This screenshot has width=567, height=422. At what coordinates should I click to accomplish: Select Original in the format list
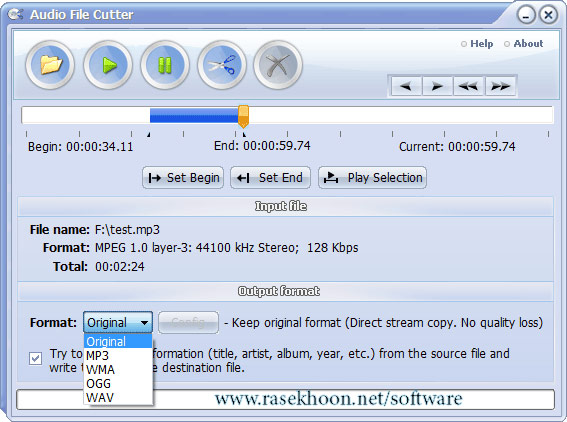point(118,341)
